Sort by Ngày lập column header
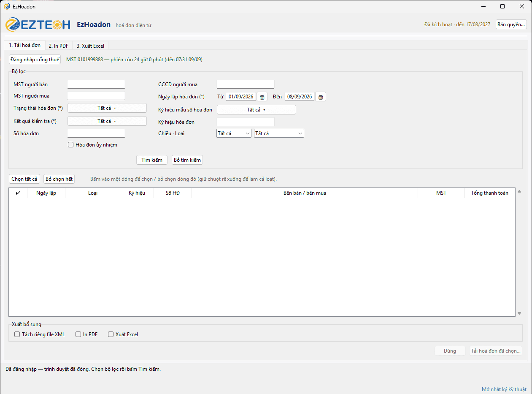Image resolution: width=532 pixels, height=394 pixels. 46,193
